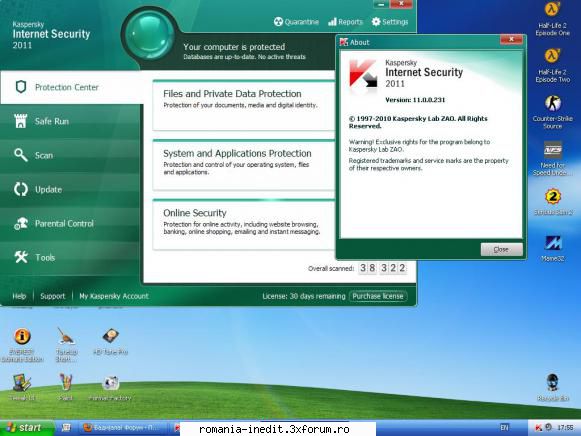Open HD Tune Pro desktop icon
Screen dimensions: 581x436
click(x=110, y=341)
